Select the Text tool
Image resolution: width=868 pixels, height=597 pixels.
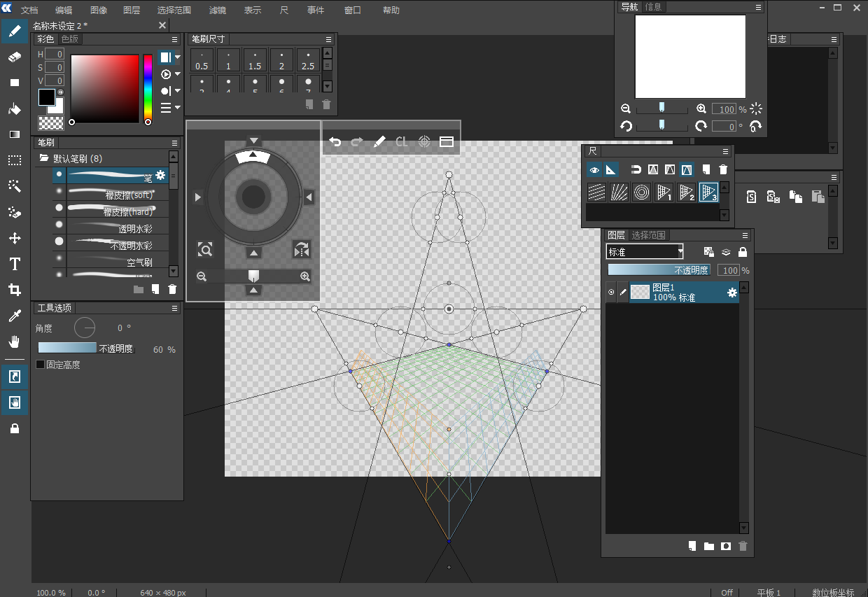[x=15, y=264]
